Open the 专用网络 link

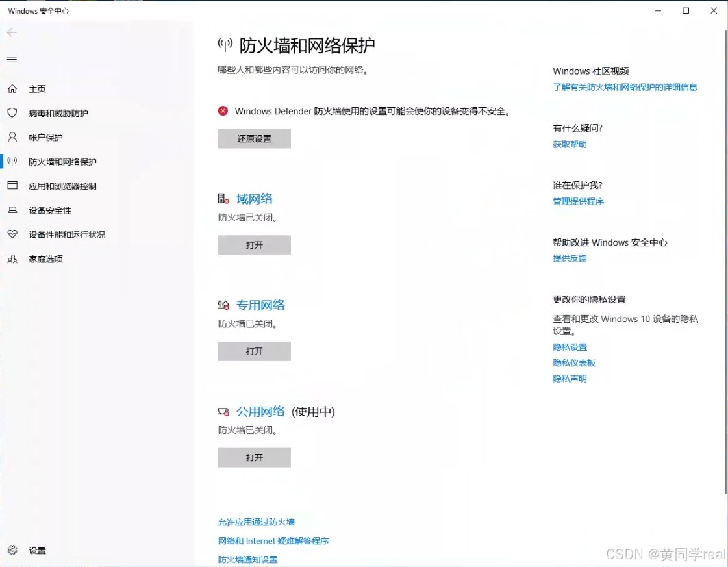260,305
